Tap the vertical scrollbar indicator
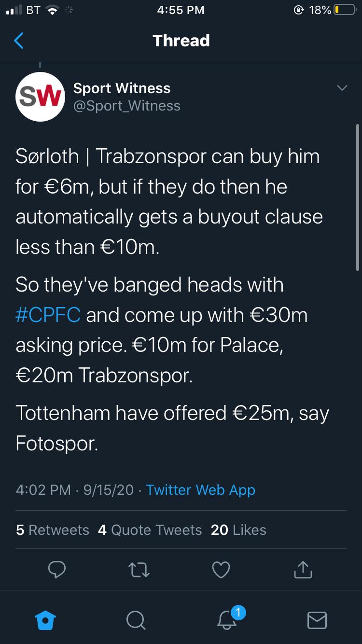The width and height of the screenshot is (362, 644). 357,197
